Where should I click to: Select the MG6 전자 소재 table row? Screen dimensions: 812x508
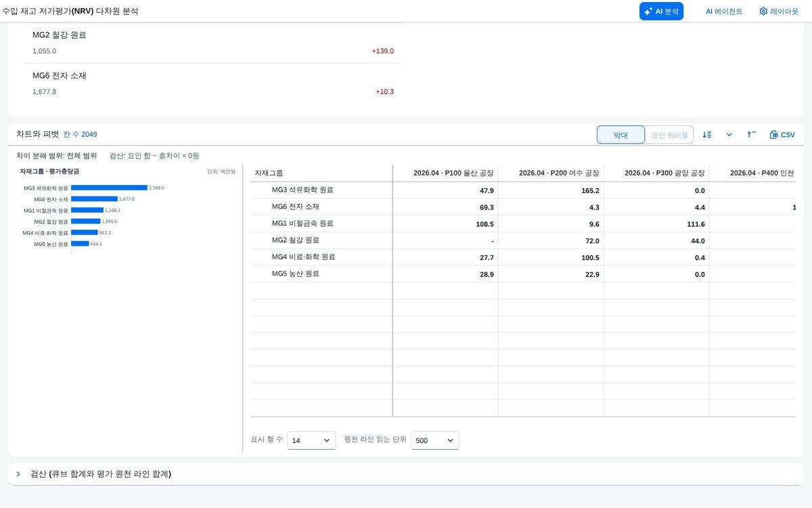522,207
